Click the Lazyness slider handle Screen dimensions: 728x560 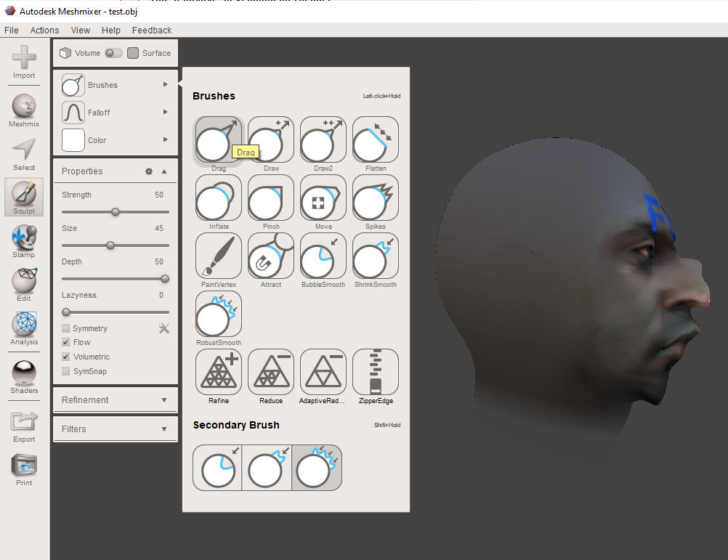(x=66, y=312)
